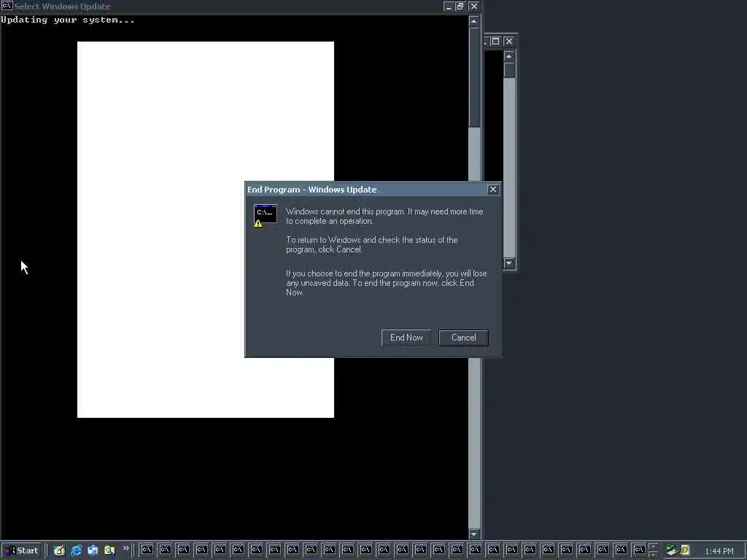Click the first Quick Launch icon beside Start
The image size is (747, 560).
pos(59,551)
